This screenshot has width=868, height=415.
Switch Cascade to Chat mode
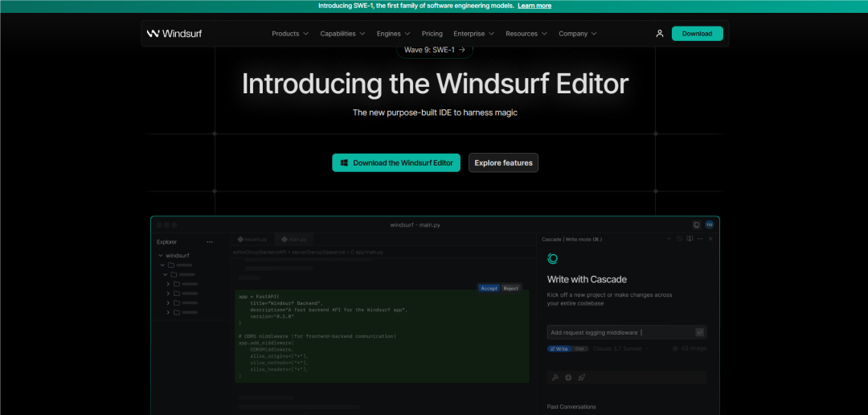click(x=579, y=349)
